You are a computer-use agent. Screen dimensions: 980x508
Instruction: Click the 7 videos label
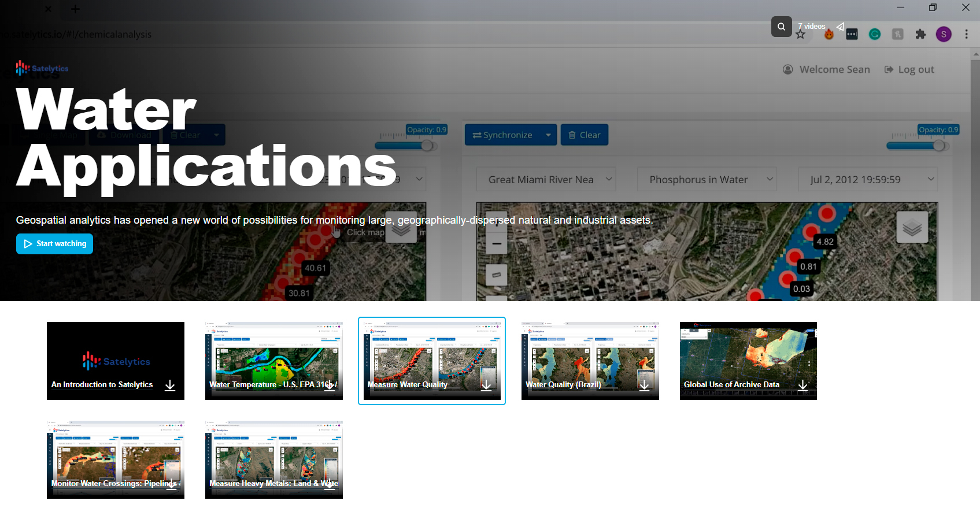pos(812,26)
